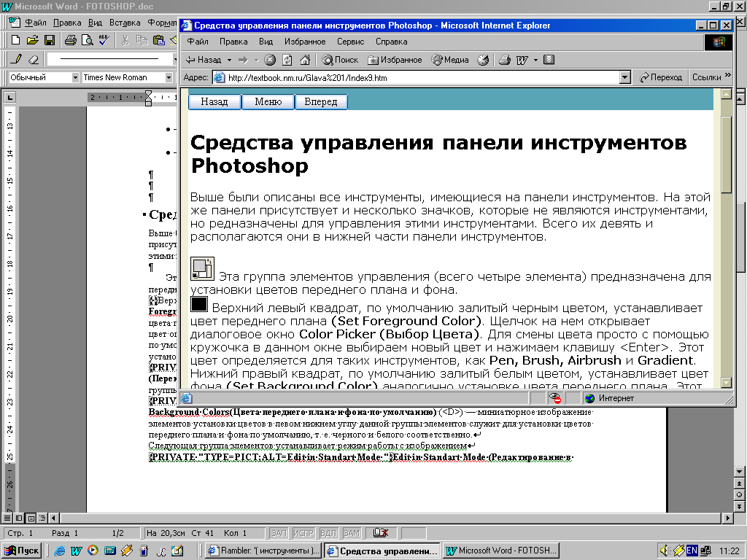Click the last icon on the IE toolbar
The width and height of the screenshot is (747, 560).
(549, 60)
